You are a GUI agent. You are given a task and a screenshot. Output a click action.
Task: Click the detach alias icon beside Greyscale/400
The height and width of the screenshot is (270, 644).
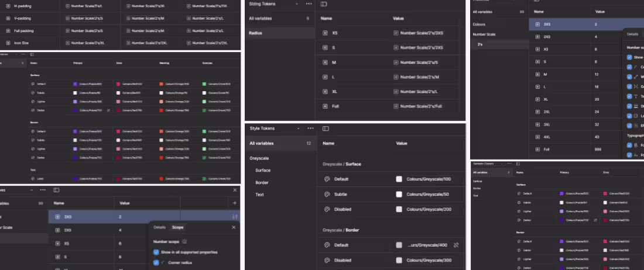click(456, 245)
